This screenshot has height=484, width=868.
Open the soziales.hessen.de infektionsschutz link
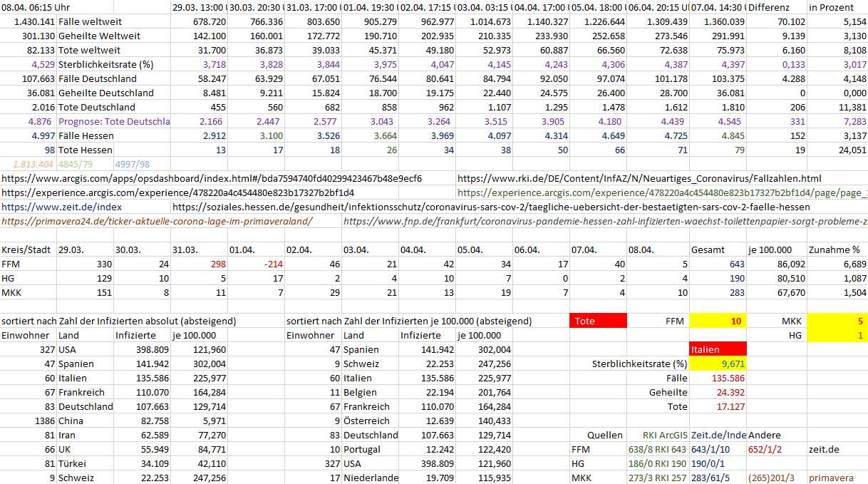coord(491,207)
